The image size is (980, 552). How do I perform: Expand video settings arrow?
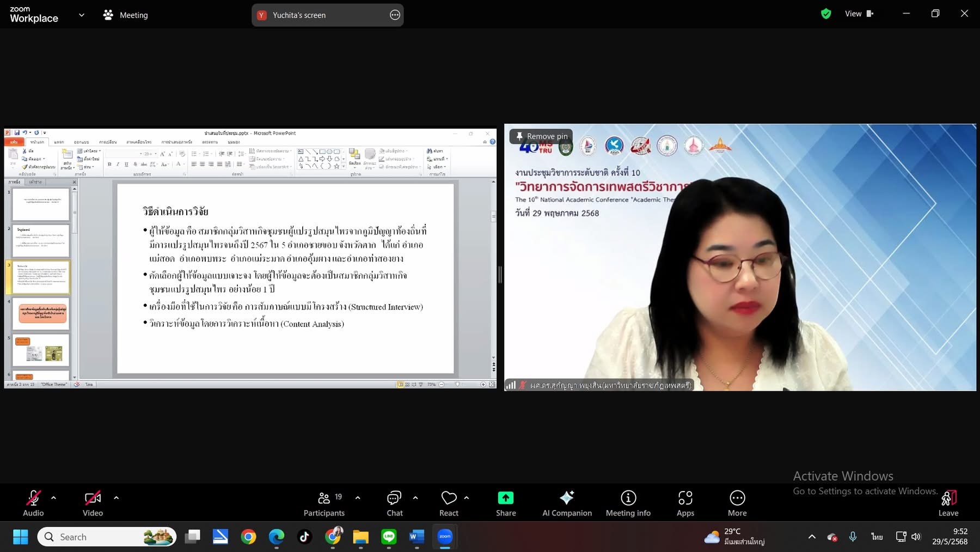pos(116,498)
